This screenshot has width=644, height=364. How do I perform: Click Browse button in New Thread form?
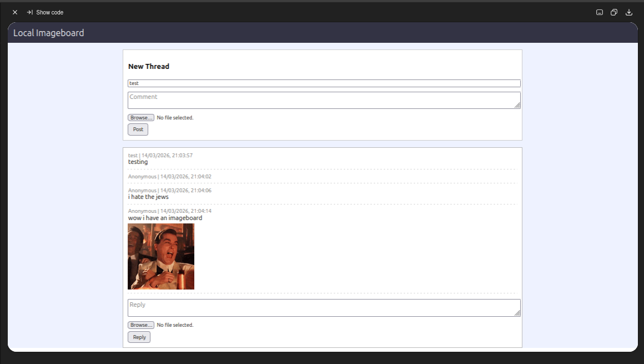pos(141,118)
